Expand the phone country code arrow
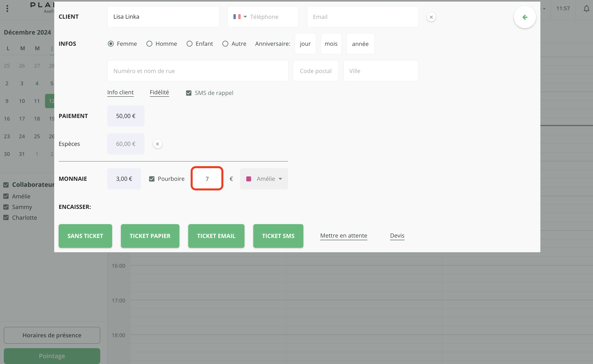593x364 pixels. [245, 17]
